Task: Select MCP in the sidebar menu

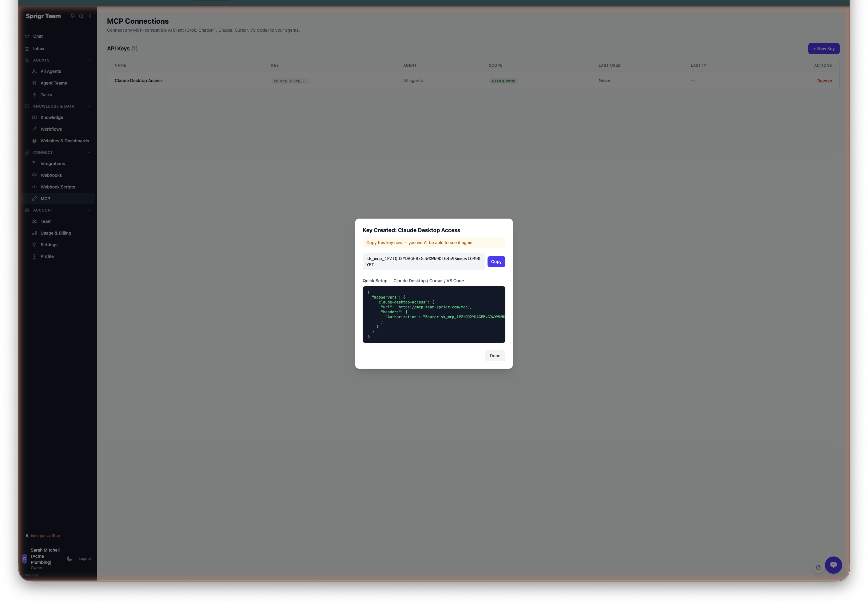Action: [x=45, y=198]
